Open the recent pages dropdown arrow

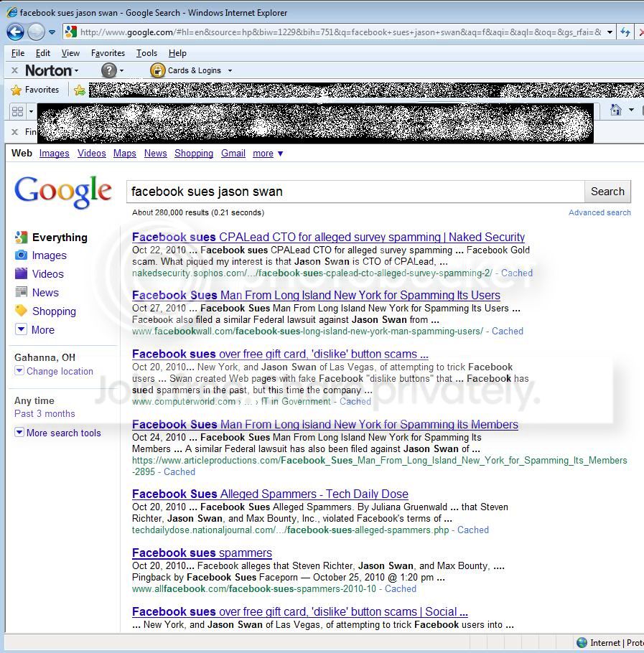[x=52, y=32]
